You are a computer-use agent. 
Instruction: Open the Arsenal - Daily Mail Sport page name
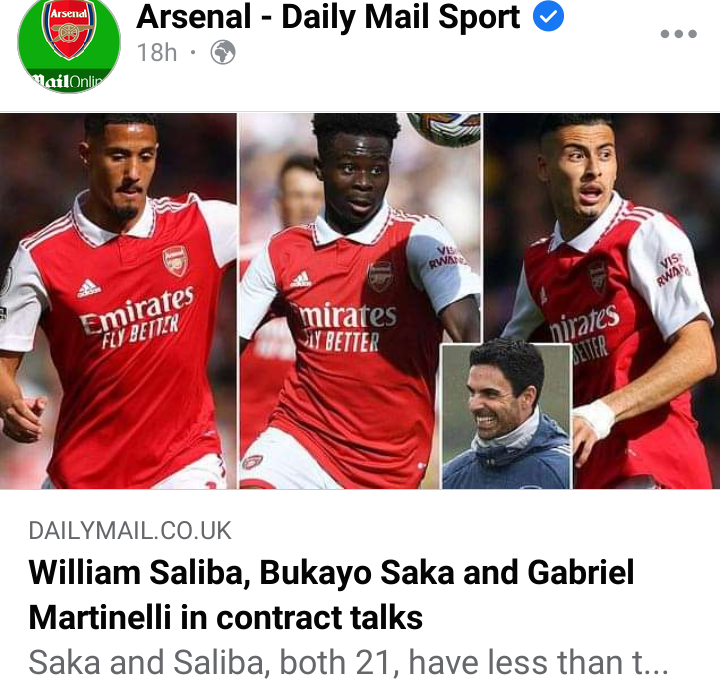[x=328, y=17]
